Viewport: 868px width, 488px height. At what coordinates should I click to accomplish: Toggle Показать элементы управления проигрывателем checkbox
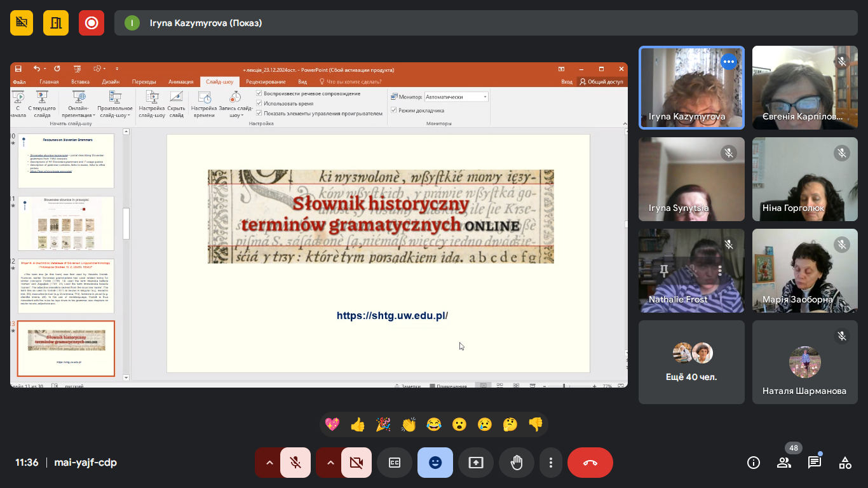259,113
